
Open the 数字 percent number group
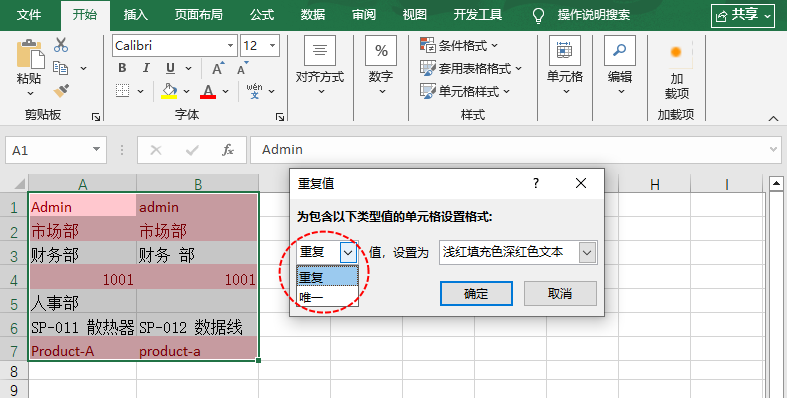(x=381, y=65)
